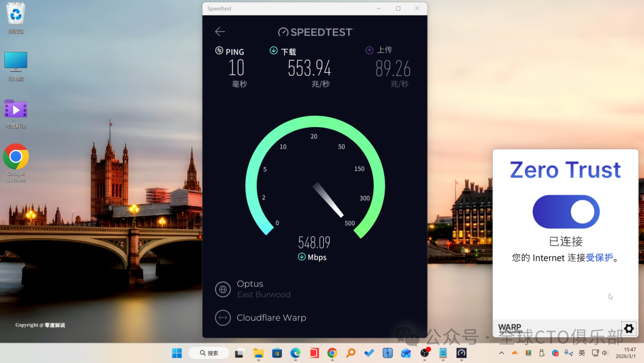644x363 pixels.
Task: Open the clock and date flyout
Action: click(629, 353)
